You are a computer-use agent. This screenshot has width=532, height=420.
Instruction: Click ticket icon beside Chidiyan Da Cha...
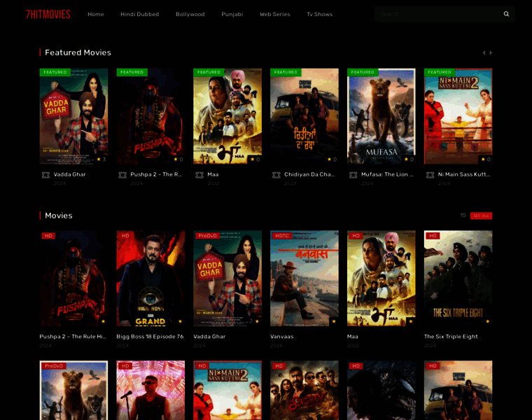pos(276,175)
